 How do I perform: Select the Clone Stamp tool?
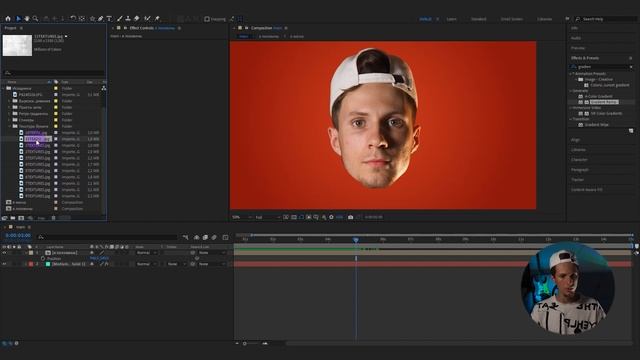pos(128,19)
